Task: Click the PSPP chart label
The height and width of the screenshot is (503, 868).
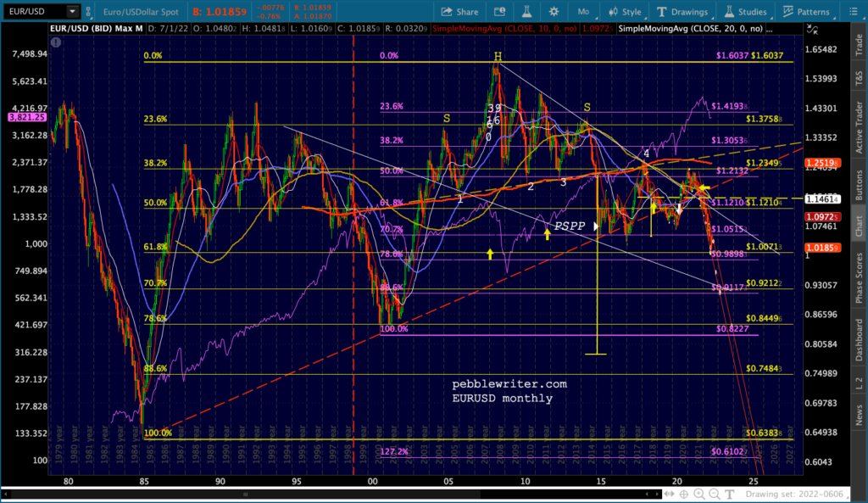Action: [570, 226]
